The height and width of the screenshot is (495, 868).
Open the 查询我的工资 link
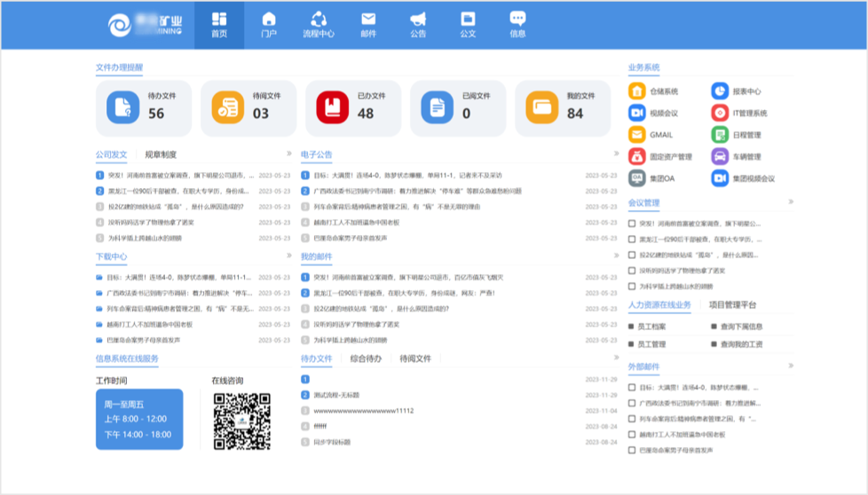pos(741,344)
